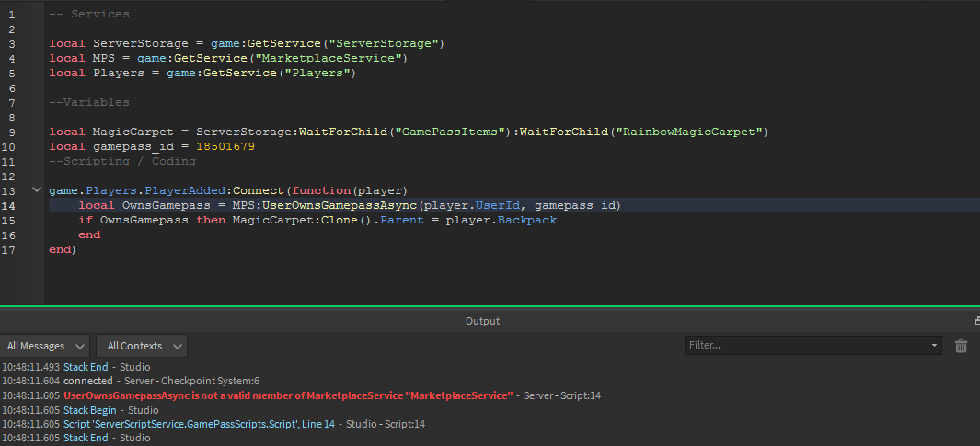Place cursor on gamepass id value 18501679

pyautogui.click(x=225, y=146)
